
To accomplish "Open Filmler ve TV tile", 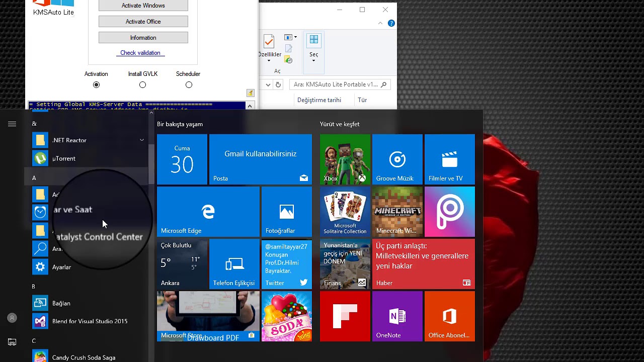I will [x=450, y=159].
